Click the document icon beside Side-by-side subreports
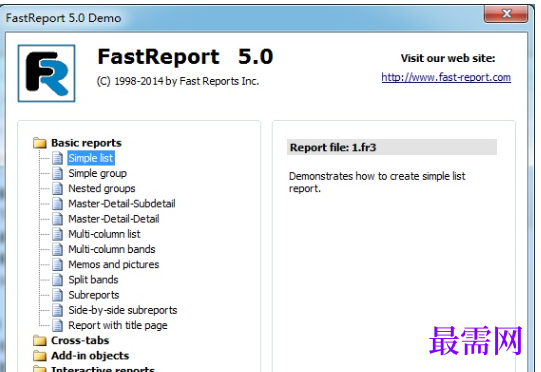This screenshot has width=541, height=372. click(x=58, y=310)
